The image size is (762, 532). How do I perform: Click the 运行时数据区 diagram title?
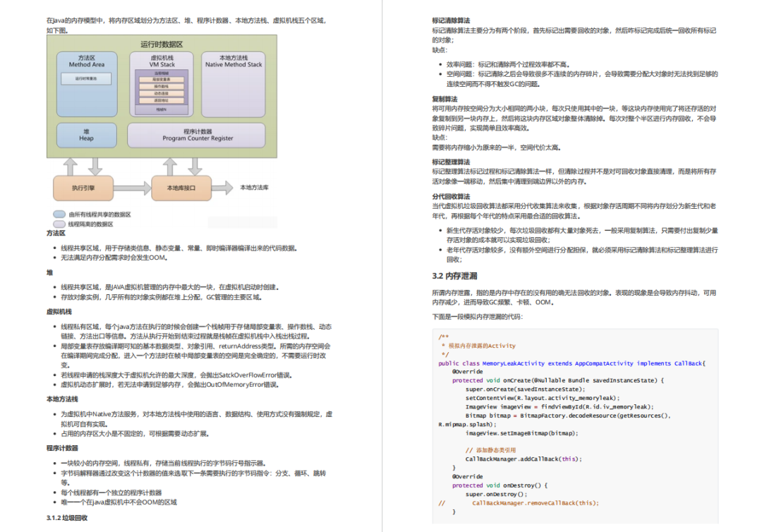[162, 44]
